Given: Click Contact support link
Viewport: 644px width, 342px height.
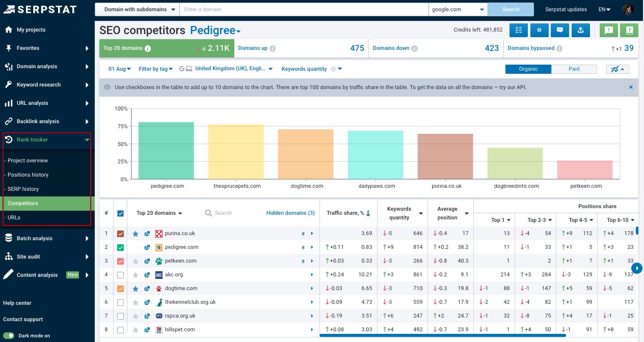Looking at the screenshot, I should coord(23,319).
